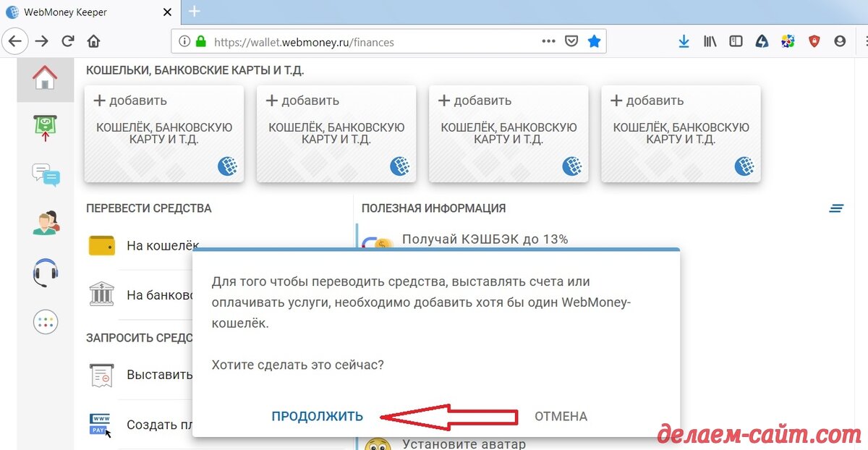Viewport: 868px width, 450px height.
Task: Click the fourth добавить wallet card
Action: 681,134
